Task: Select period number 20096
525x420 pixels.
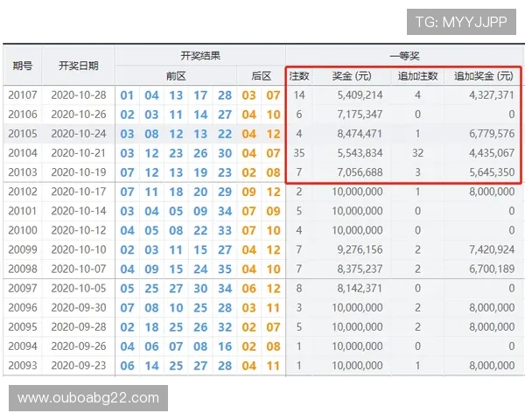Action: point(23,307)
